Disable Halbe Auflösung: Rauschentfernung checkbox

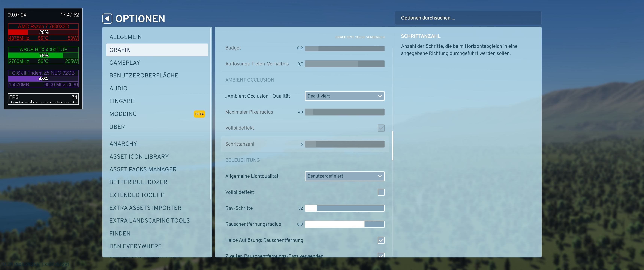381,240
